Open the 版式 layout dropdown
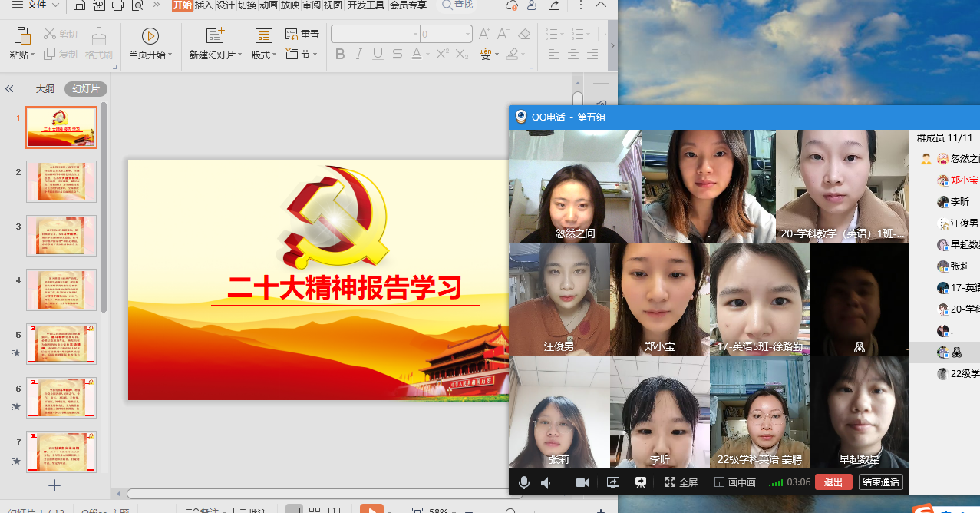The image size is (980, 513). click(264, 55)
